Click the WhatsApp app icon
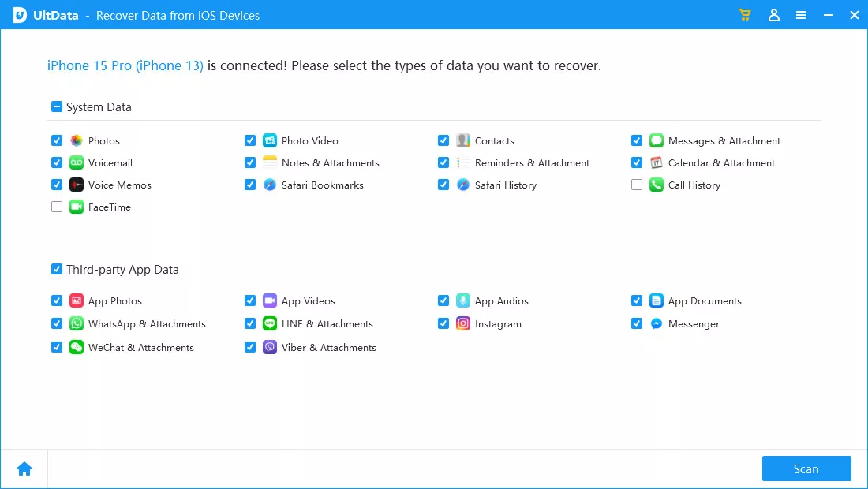This screenshot has height=489, width=868. point(76,323)
